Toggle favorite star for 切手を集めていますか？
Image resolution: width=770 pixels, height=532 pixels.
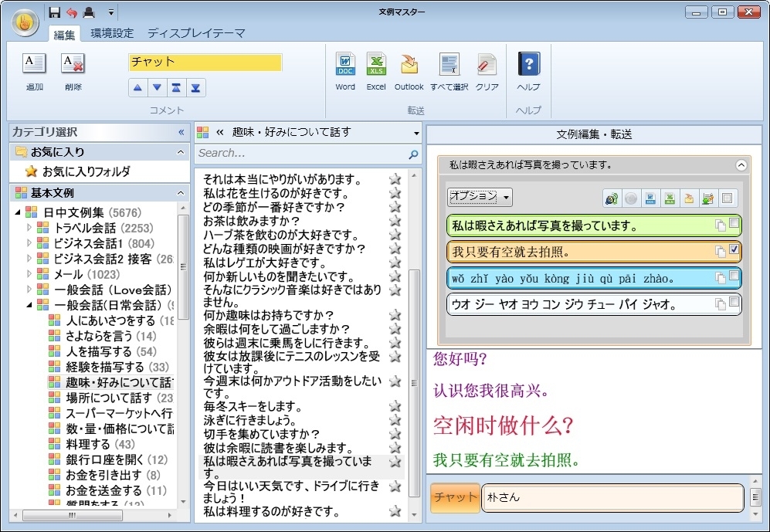(395, 434)
